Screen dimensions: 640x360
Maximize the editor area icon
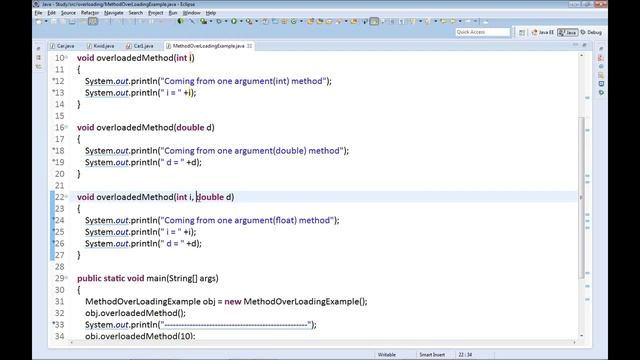(584, 44)
